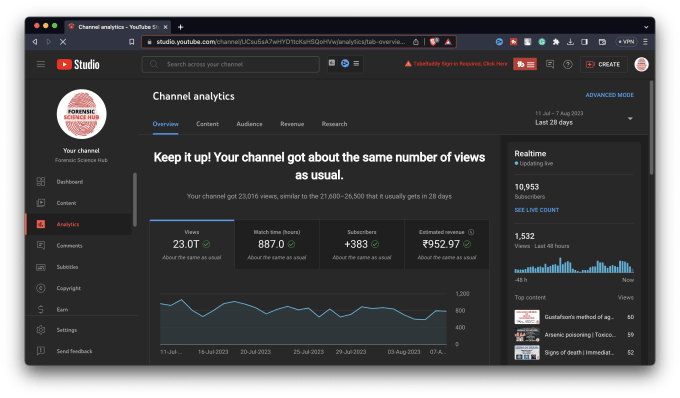Screen dimensions: 680x398
Task: Click the search across your channel field
Action: tap(231, 64)
